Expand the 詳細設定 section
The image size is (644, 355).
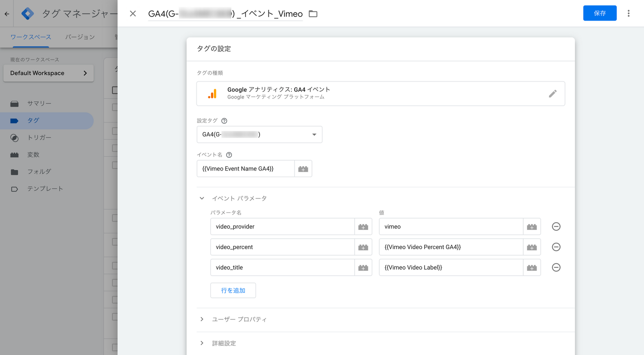point(202,343)
